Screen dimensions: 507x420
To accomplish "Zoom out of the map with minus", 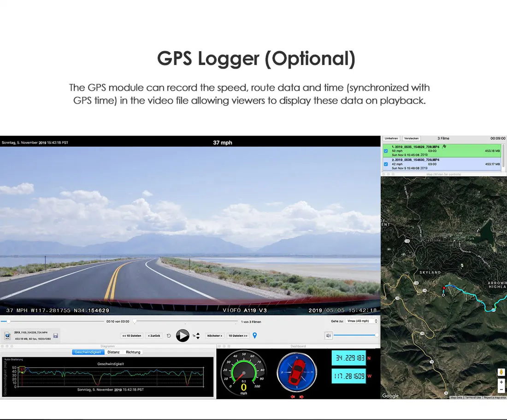I will (501, 390).
